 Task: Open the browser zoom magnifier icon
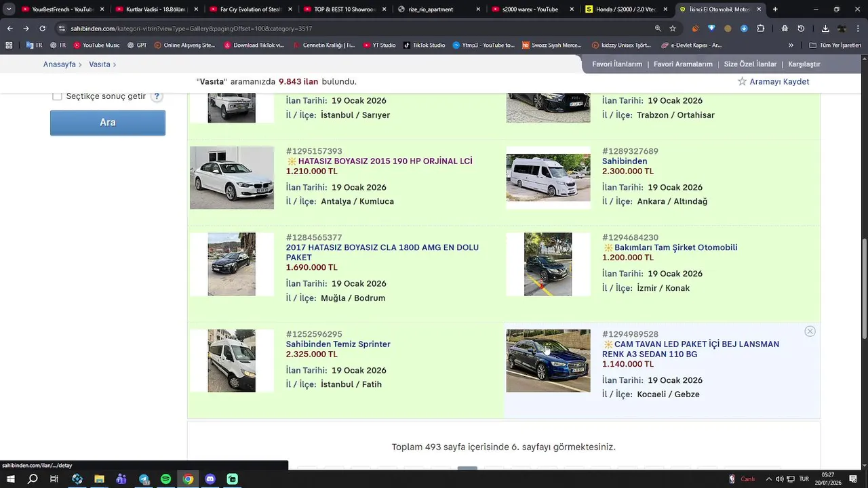point(657,28)
